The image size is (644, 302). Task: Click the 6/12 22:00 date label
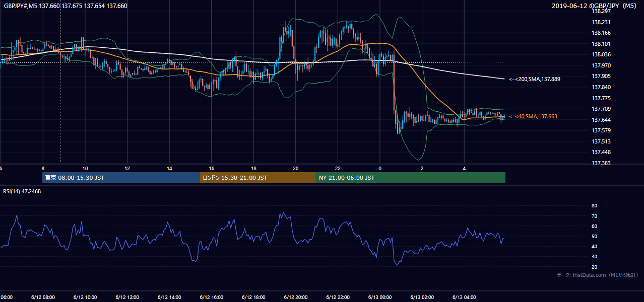[x=338, y=297]
